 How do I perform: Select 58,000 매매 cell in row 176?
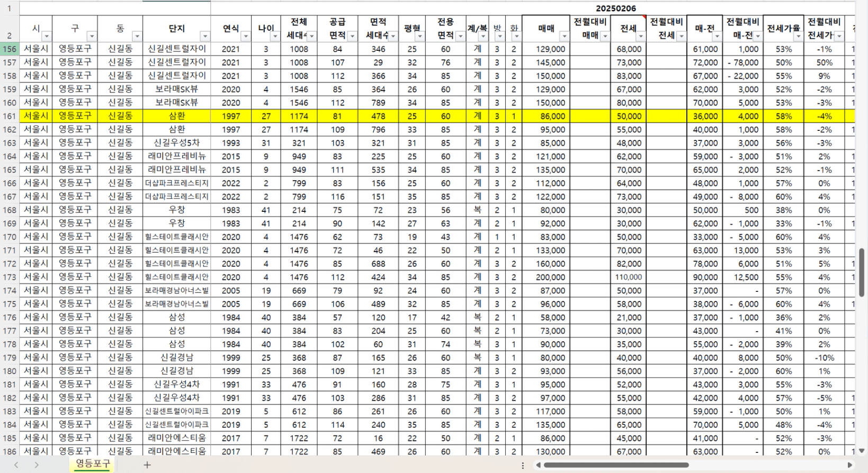point(546,317)
